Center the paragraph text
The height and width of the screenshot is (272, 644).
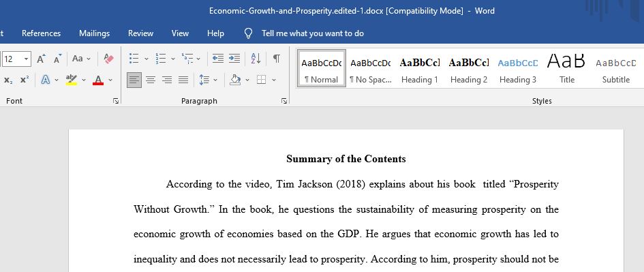coord(151,80)
